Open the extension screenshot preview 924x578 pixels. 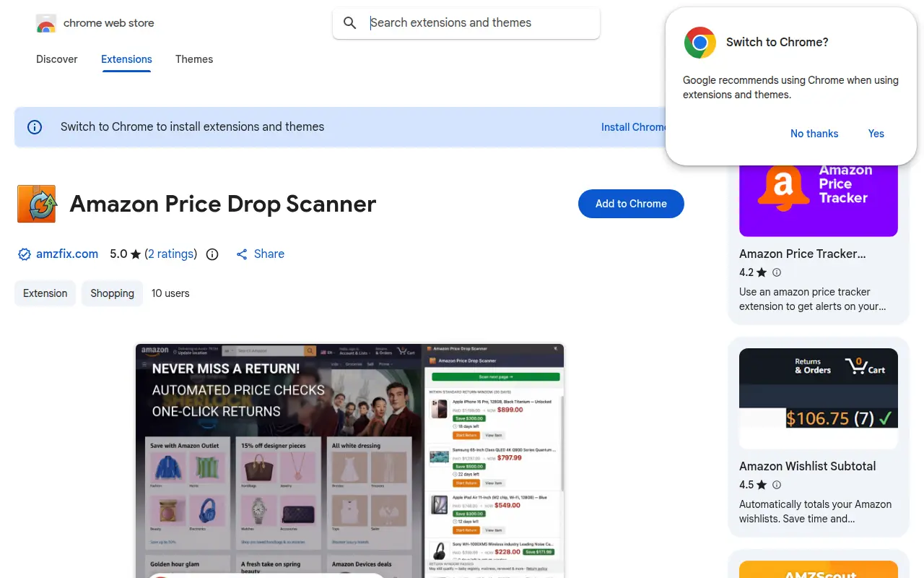tap(349, 460)
